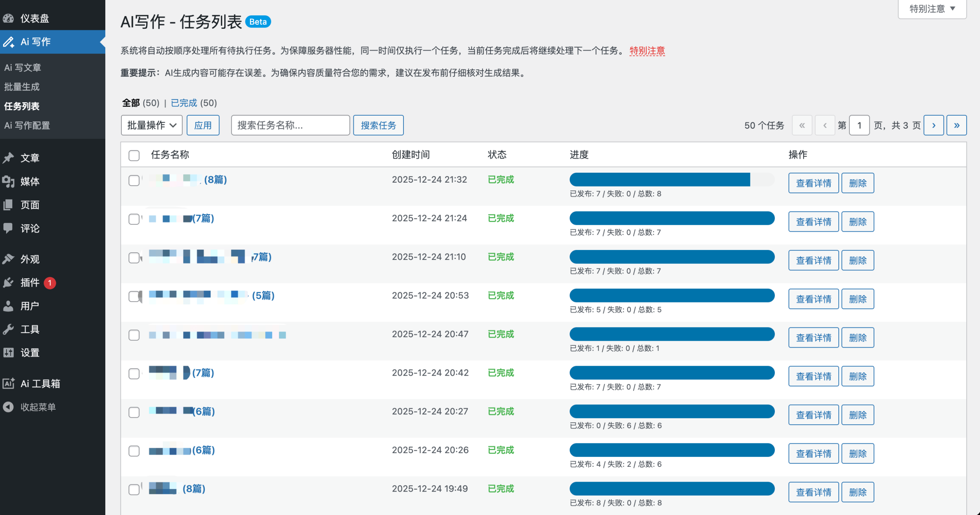Viewport: 980px width, 515px height.
Task: Delete the task created at 20:27
Action: point(857,415)
